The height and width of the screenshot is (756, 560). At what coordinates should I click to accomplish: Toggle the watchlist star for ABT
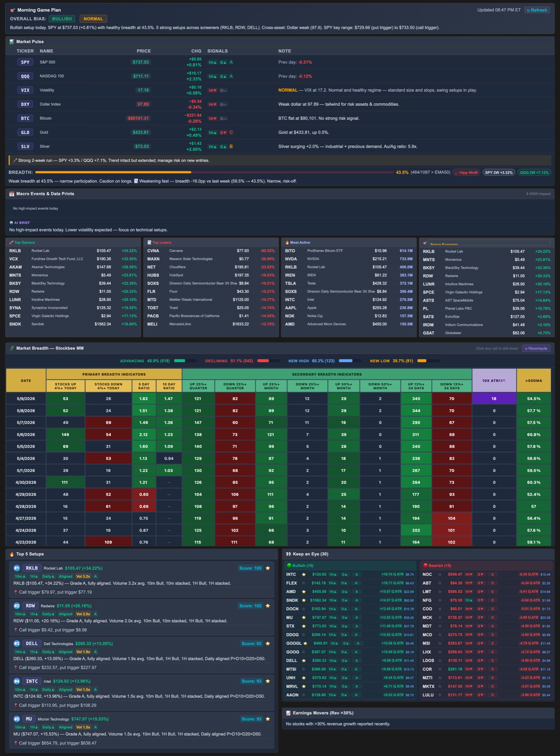click(440, 583)
